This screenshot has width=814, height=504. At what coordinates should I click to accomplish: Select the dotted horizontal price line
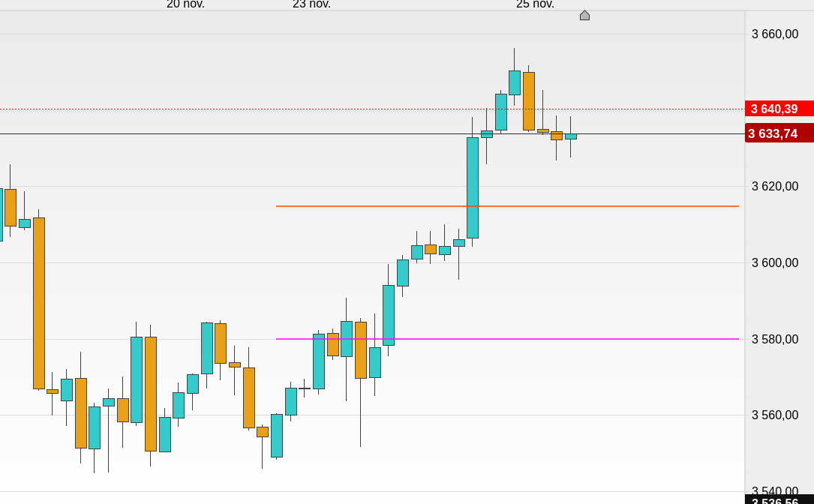pyautogui.click(x=225, y=109)
